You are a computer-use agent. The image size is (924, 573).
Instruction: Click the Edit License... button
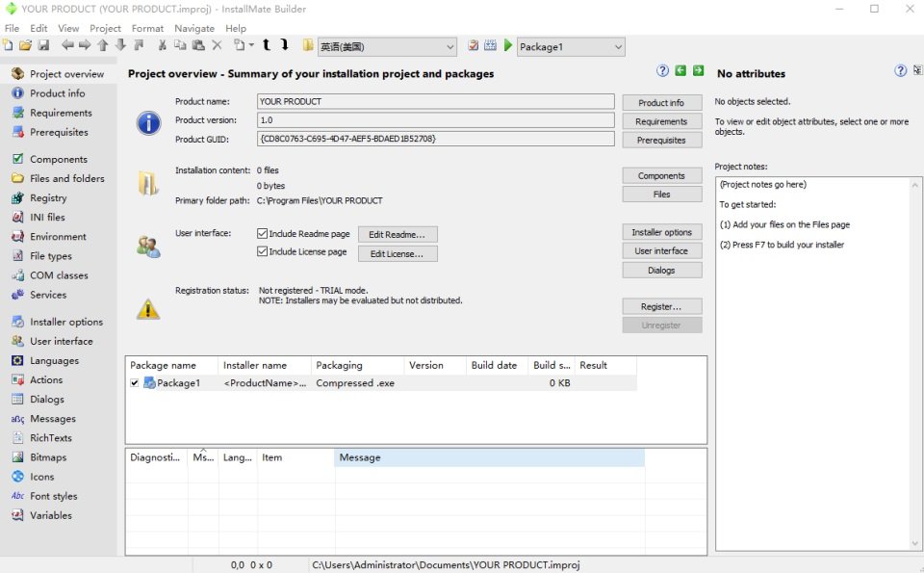398,254
